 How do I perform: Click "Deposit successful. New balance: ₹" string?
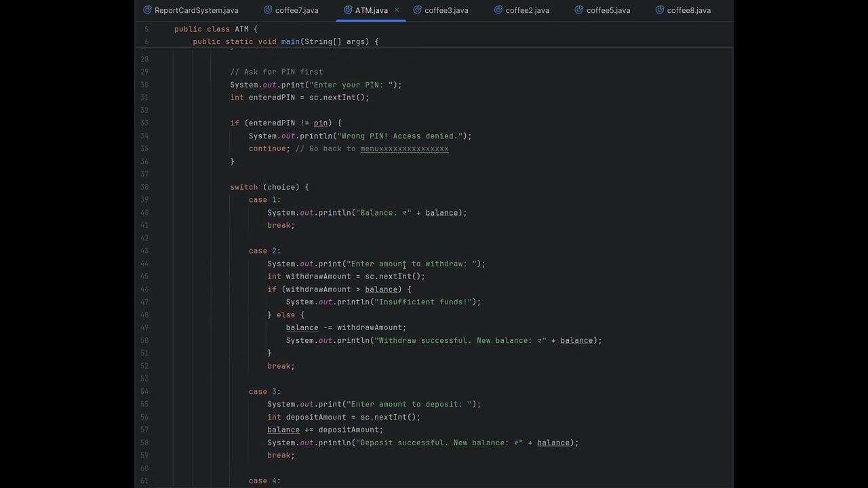(x=439, y=443)
